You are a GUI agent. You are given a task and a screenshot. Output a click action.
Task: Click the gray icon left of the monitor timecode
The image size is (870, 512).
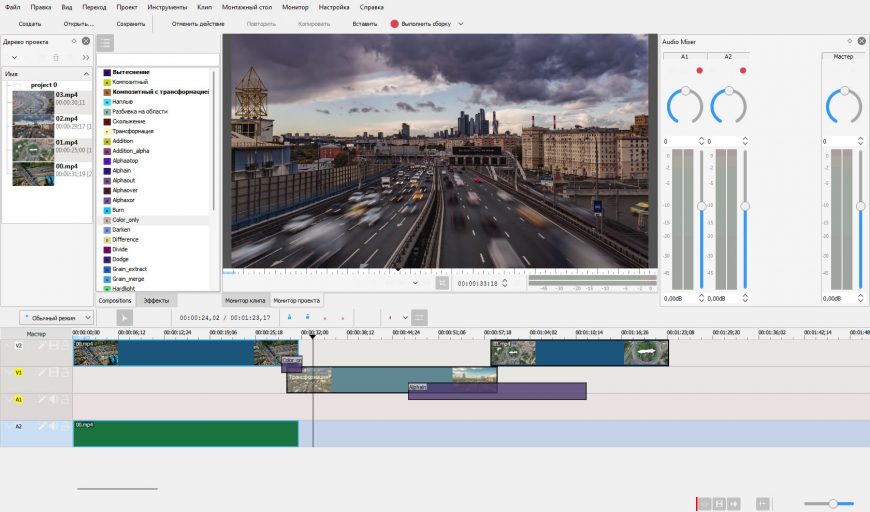[442, 283]
